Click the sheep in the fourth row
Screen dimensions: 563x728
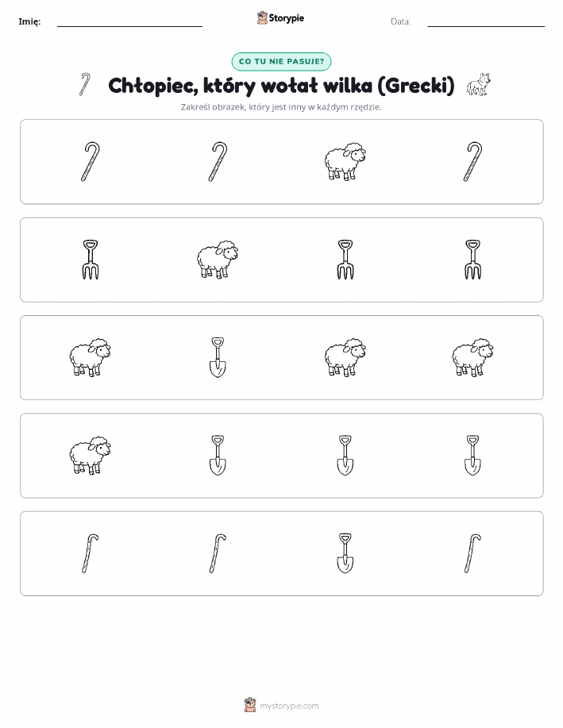click(x=90, y=456)
